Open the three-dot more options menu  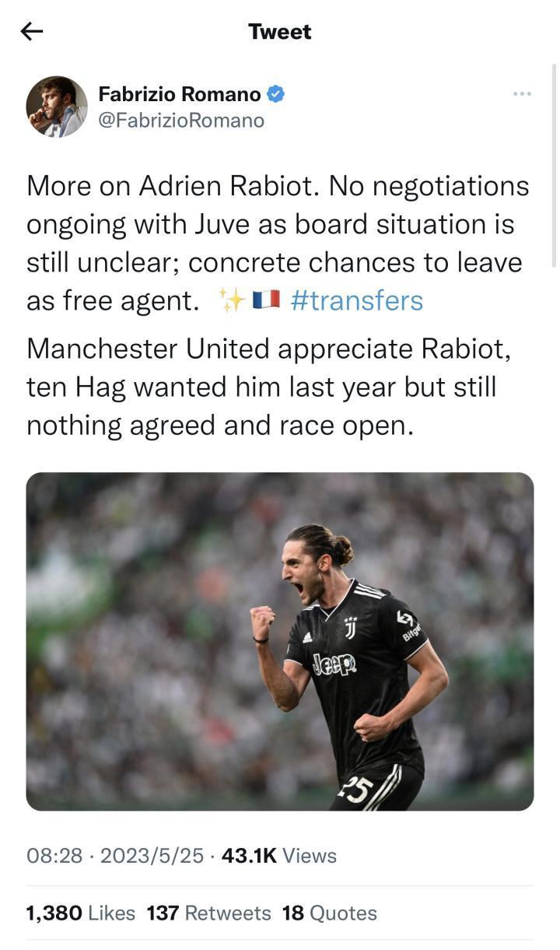click(522, 94)
